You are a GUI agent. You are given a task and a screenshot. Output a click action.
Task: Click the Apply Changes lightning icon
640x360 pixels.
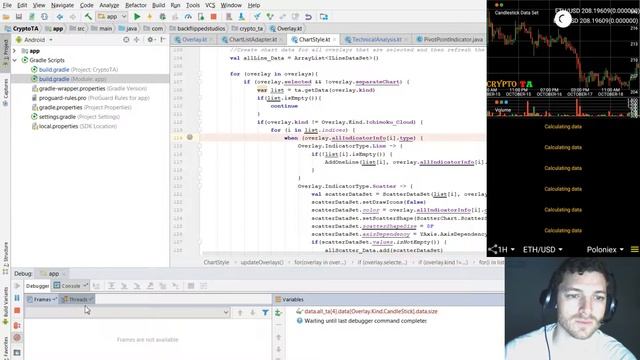(149, 17)
